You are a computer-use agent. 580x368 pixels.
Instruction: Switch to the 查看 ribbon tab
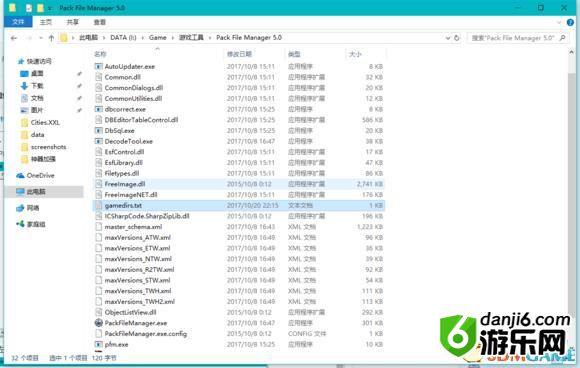(x=100, y=22)
